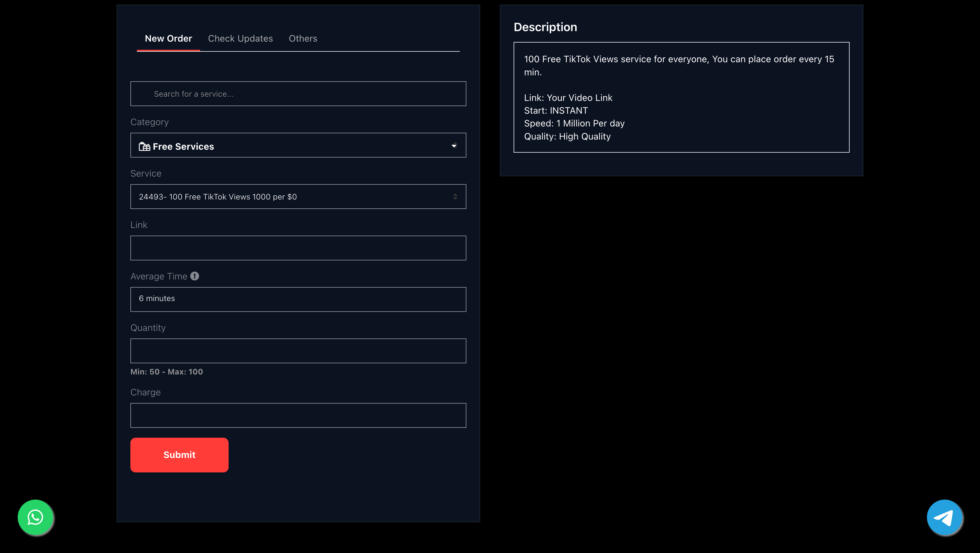Image resolution: width=980 pixels, height=553 pixels.
Task: Click the Description heading
Action: pos(545,27)
